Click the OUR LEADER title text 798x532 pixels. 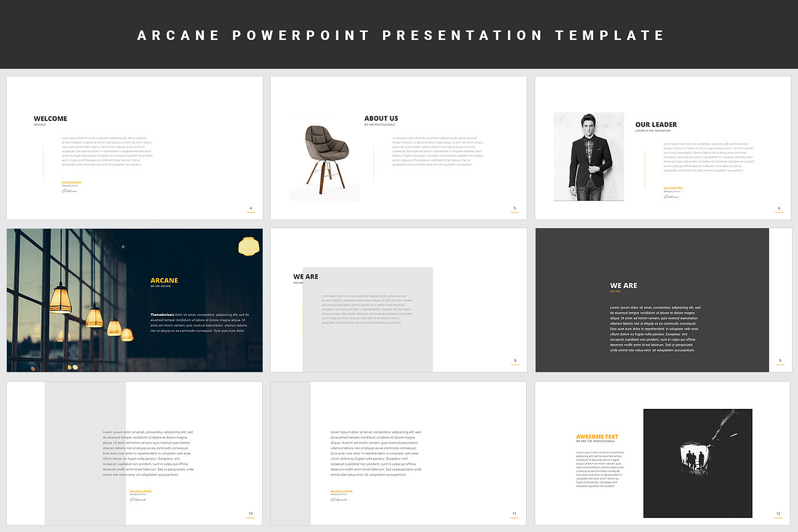coord(656,124)
